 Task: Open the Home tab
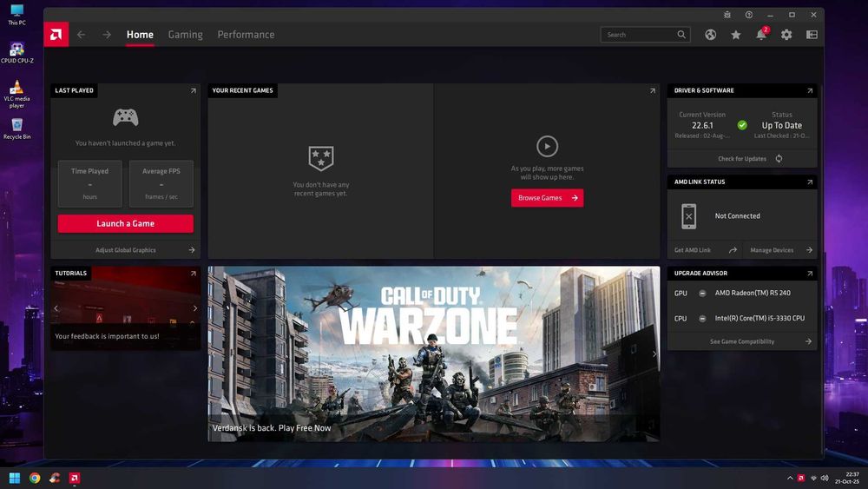tap(140, 35)
